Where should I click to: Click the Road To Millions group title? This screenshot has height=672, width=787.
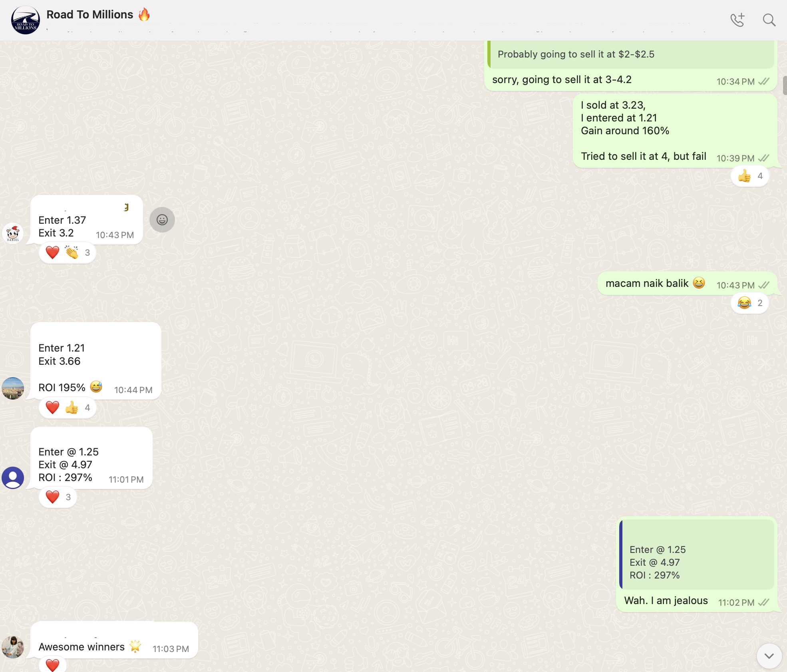(90, 15)
